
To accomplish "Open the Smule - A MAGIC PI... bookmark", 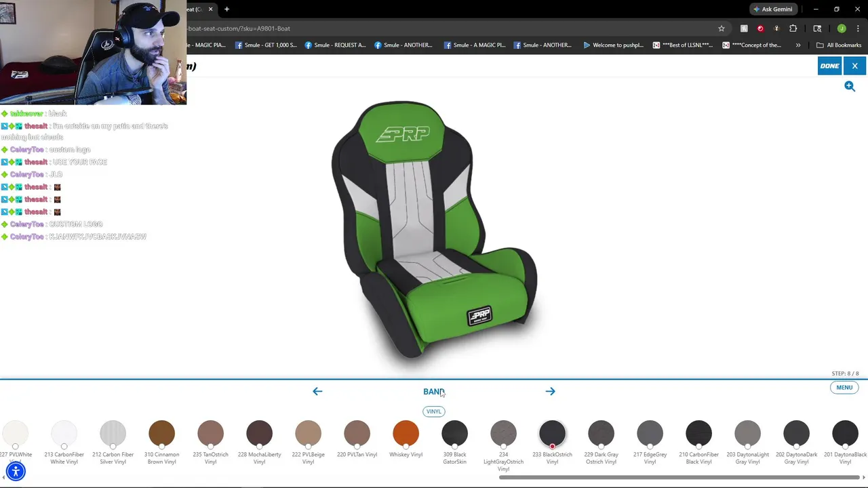I will coord(475,45).
